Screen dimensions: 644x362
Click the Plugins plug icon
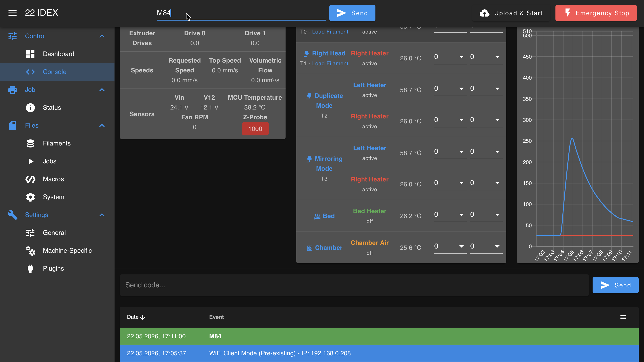point(30,268)
